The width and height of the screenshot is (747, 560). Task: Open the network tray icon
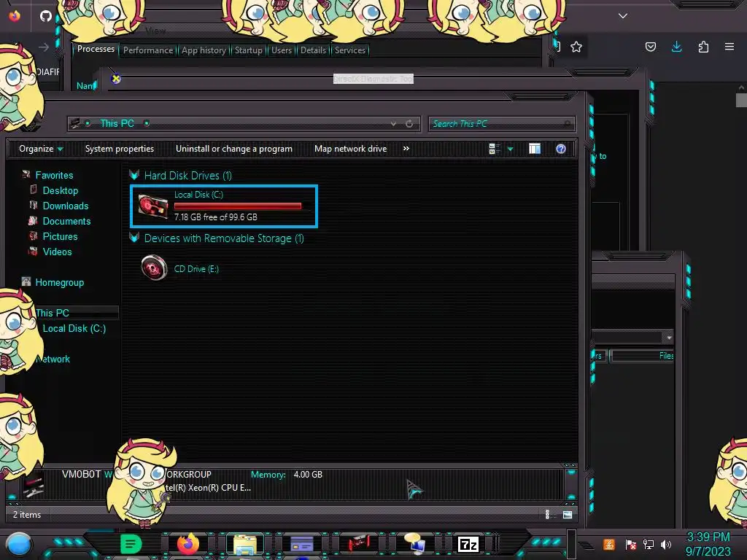[649, 544]
